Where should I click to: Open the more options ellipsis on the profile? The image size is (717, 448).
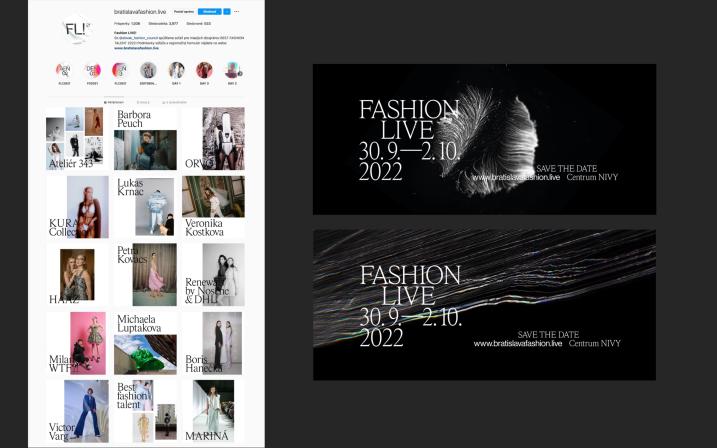(x=236, y=11)
